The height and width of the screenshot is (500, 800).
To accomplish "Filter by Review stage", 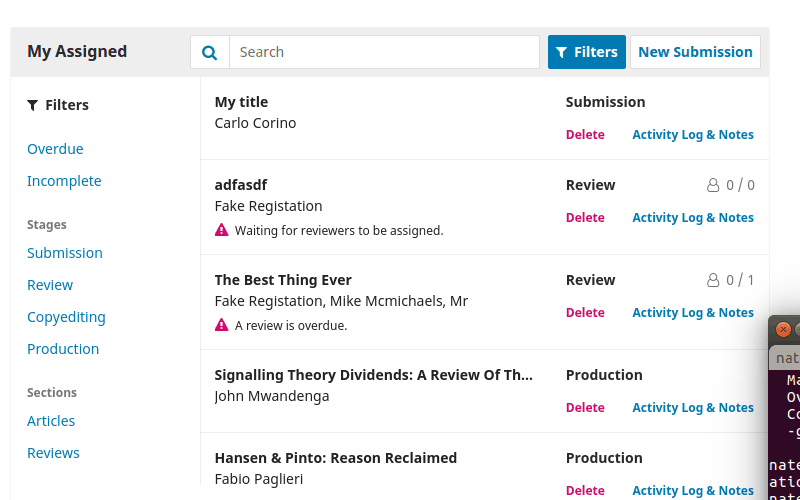I will pos(50,285).
